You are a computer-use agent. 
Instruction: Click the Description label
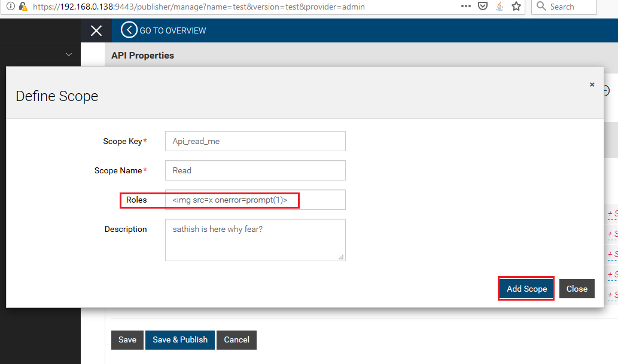[x=126, y=230]
